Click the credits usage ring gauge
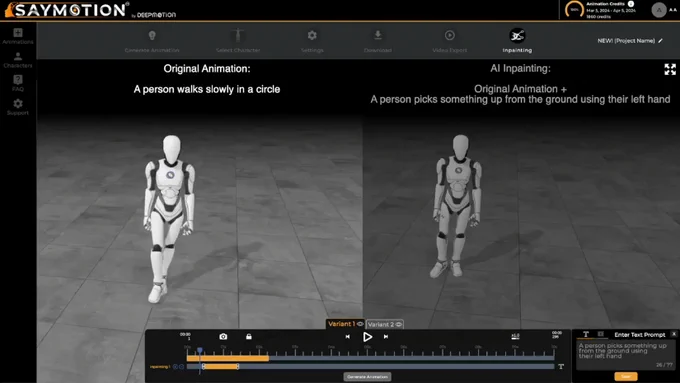680x383 pixels. click(x=574, y=10)
